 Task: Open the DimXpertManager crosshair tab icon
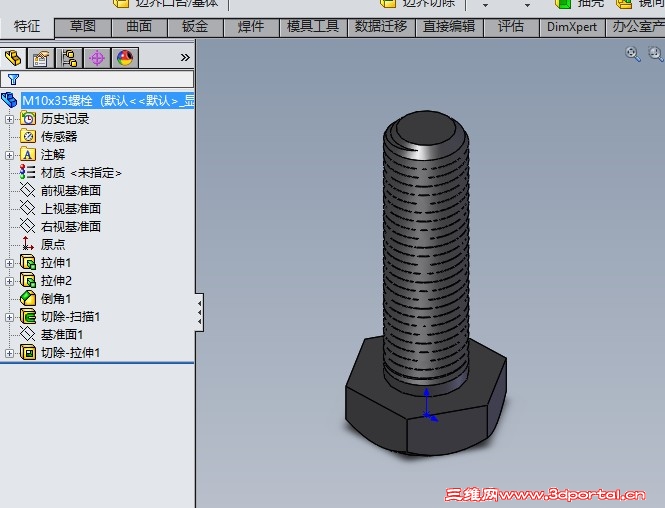(x=97, y=58)
